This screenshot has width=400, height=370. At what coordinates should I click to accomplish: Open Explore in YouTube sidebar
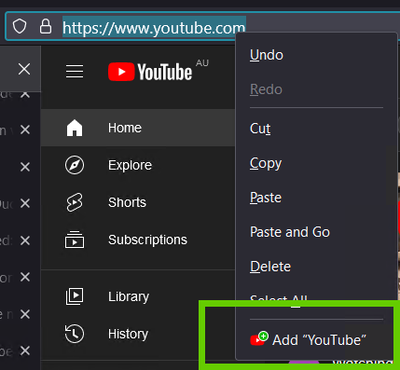tap(138, 165)
